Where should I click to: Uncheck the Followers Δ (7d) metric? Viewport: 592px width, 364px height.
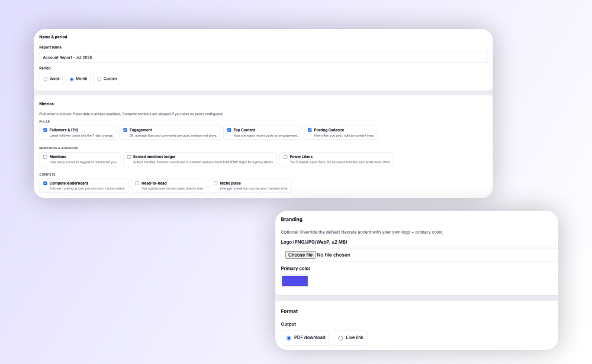click(46, 130)
